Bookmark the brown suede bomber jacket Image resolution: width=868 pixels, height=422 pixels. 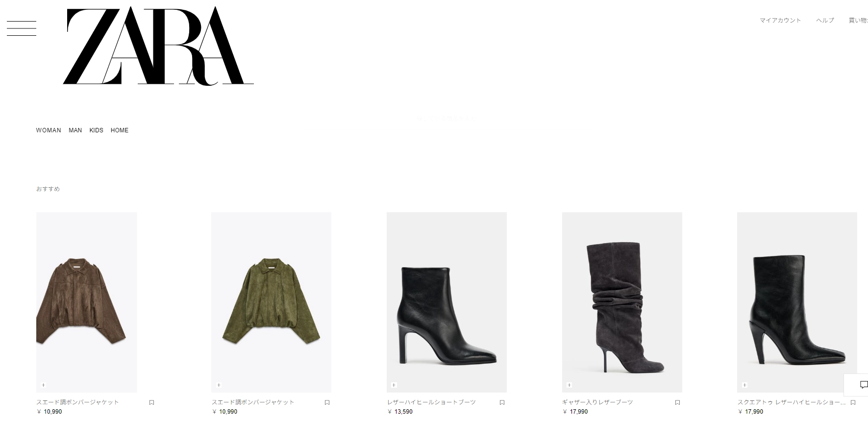click(x=151, y=402)
